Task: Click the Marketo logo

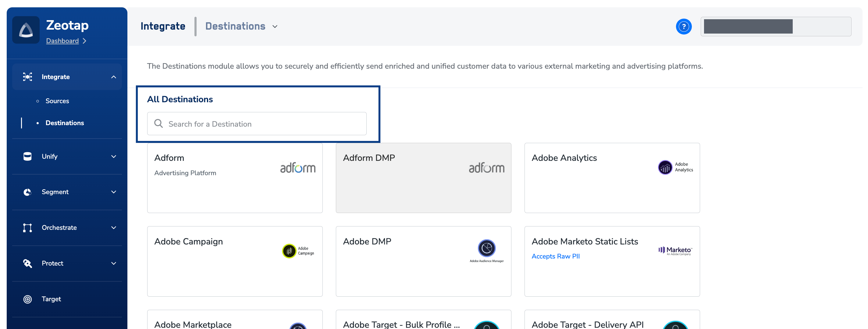Action: tap(675, 251)
